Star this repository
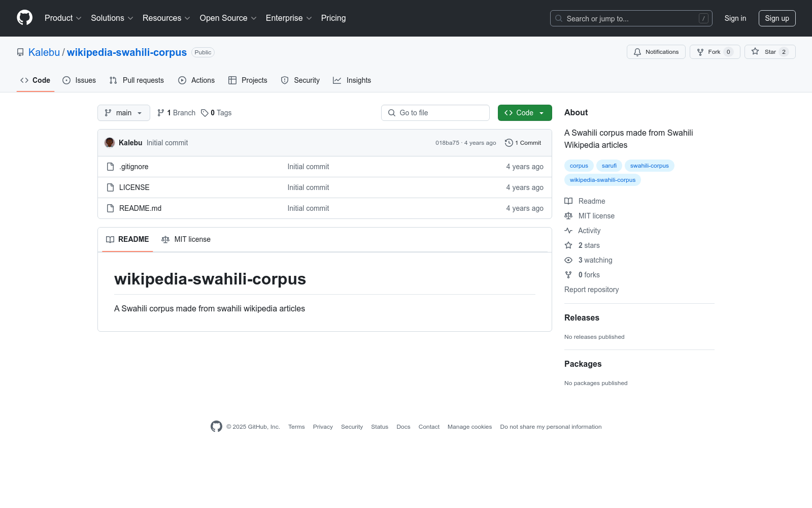 pos(770,52)
